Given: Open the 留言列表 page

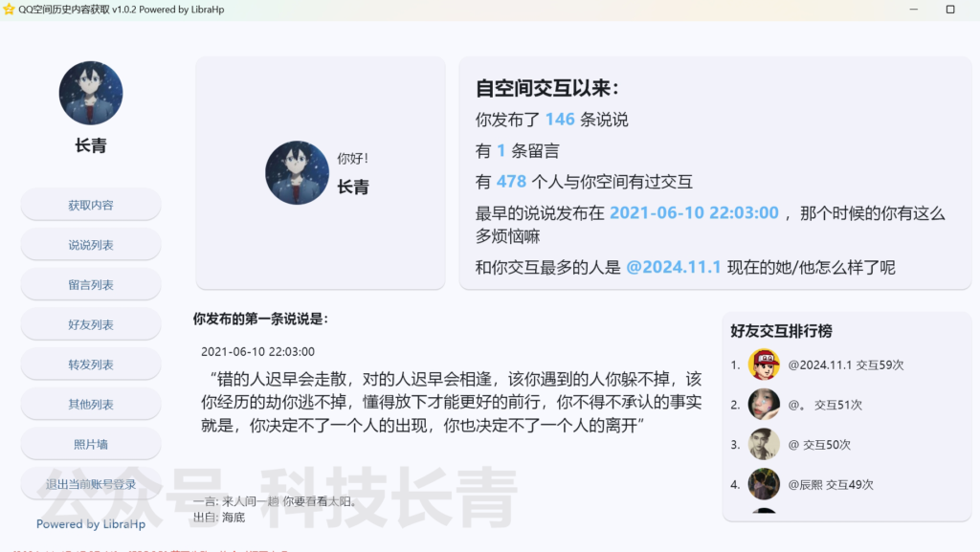Looking at the screenshot, I should click(91, 285).
